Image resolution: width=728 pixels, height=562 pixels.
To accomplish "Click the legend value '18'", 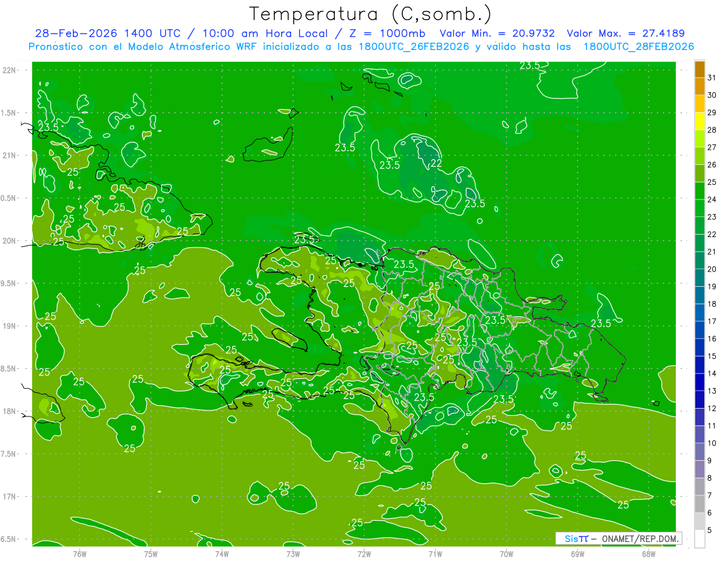I will click(712, 304).
